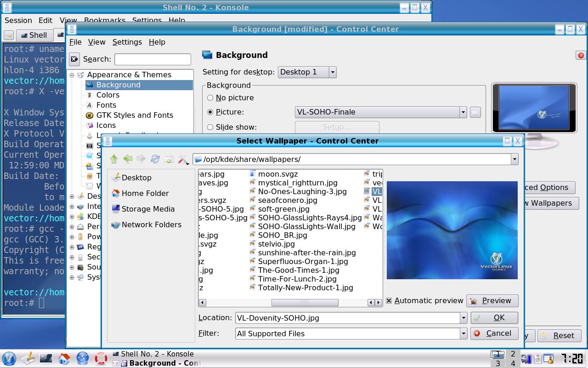Browse for picture file next to VL-SOHO-Finale

(x=475, y=112)
